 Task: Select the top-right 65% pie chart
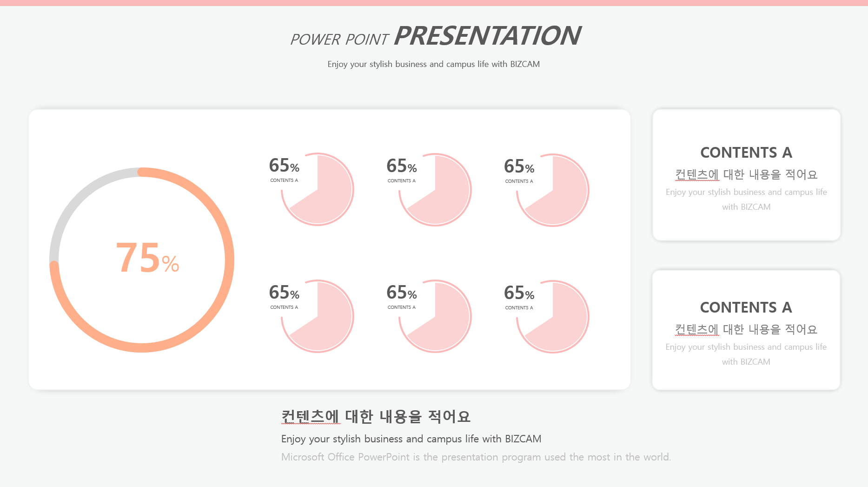pyautogui.click(x=553, y=190)
